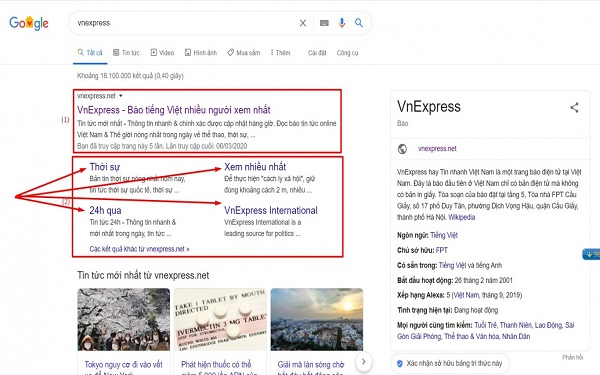
Task: Switch to the Hình ảnh tab
Action: tap(201, 53)
